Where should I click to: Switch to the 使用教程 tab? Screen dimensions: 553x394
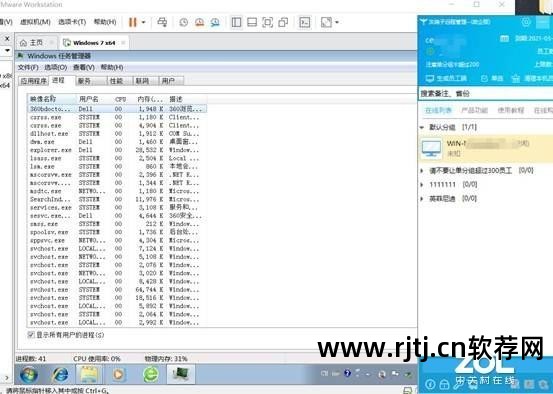[x=511, y=110]
